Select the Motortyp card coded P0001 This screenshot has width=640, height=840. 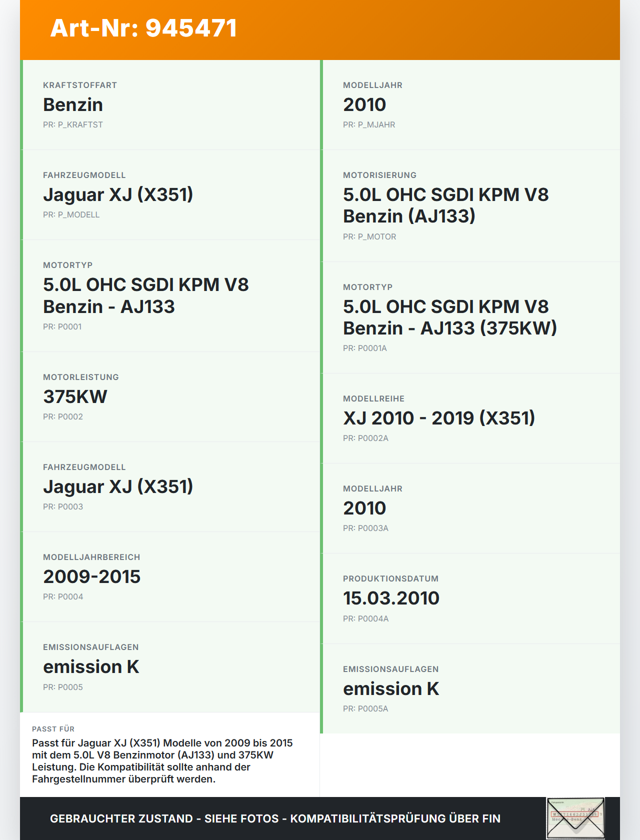[x=170, y=296]
